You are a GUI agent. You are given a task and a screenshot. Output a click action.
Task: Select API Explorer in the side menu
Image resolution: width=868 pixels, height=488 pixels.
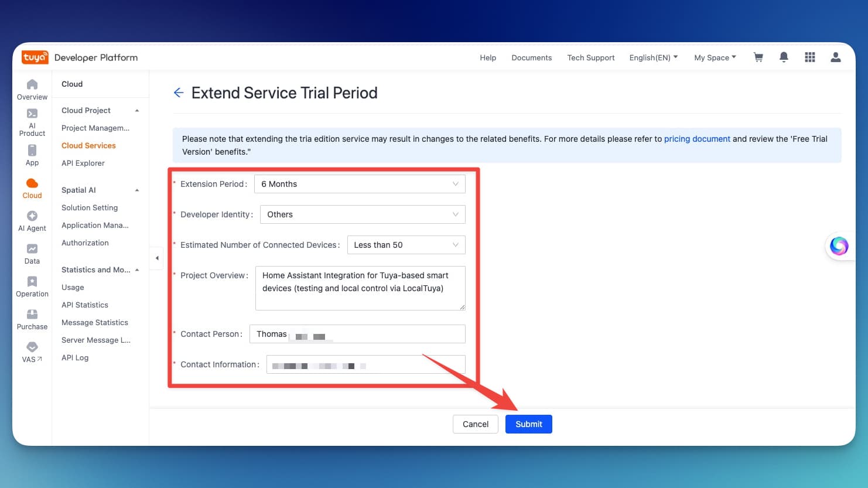coord(83,163)
